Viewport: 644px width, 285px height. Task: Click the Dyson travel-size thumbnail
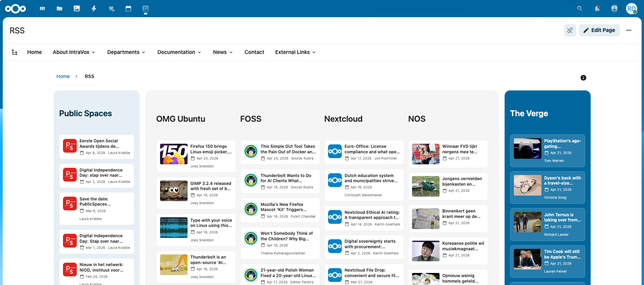[x=528, y=185]
